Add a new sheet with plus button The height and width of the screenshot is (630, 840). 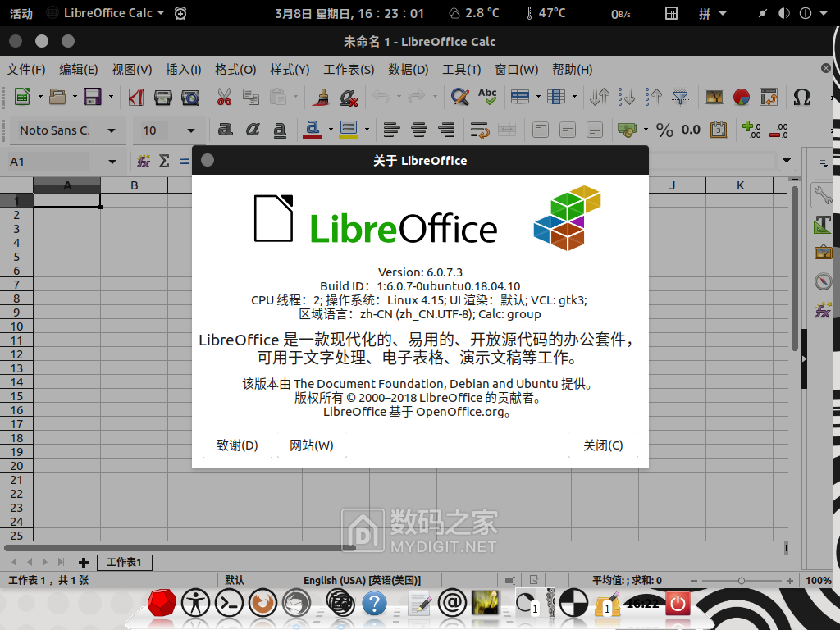tap(83, 562)
